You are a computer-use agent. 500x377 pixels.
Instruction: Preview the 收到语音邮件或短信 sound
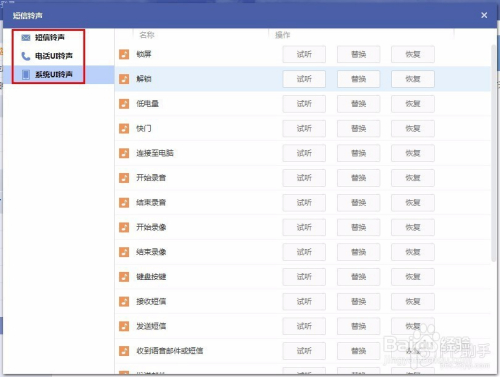pyautogui.click(x=304, y=351)
